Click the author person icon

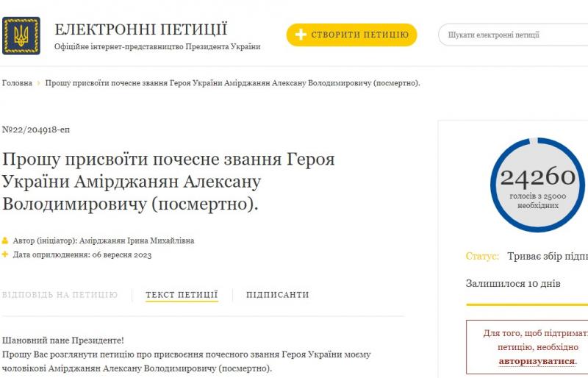(x=5, y=240)
